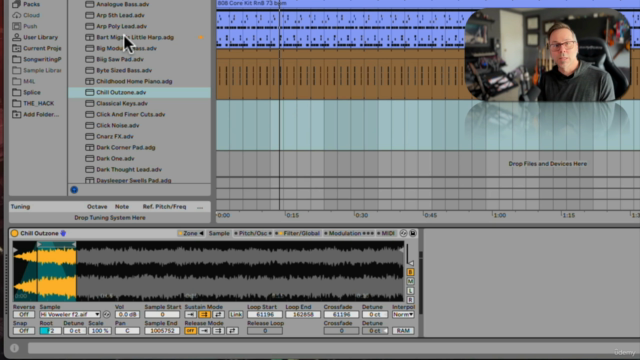Select release mode loop icon

[x=218, y=331]
